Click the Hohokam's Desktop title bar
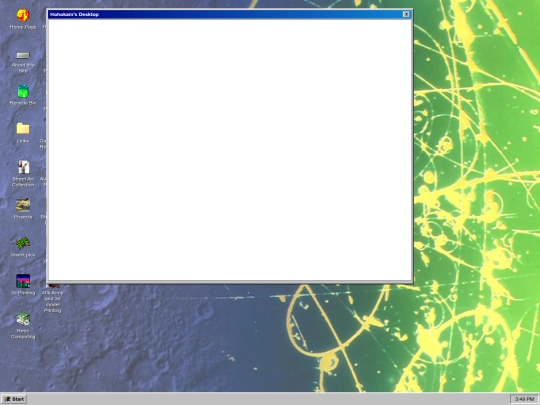 coord(230,14)
